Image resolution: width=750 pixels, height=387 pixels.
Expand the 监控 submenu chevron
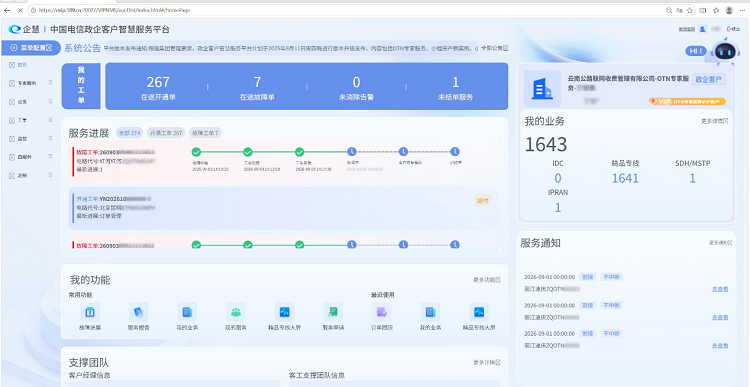(50, 138)
